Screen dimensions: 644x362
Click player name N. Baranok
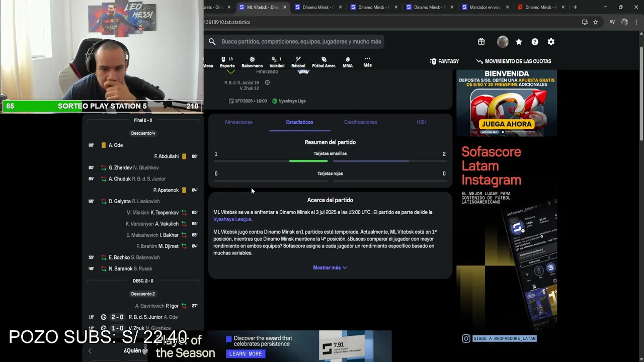tap(120, 269)
